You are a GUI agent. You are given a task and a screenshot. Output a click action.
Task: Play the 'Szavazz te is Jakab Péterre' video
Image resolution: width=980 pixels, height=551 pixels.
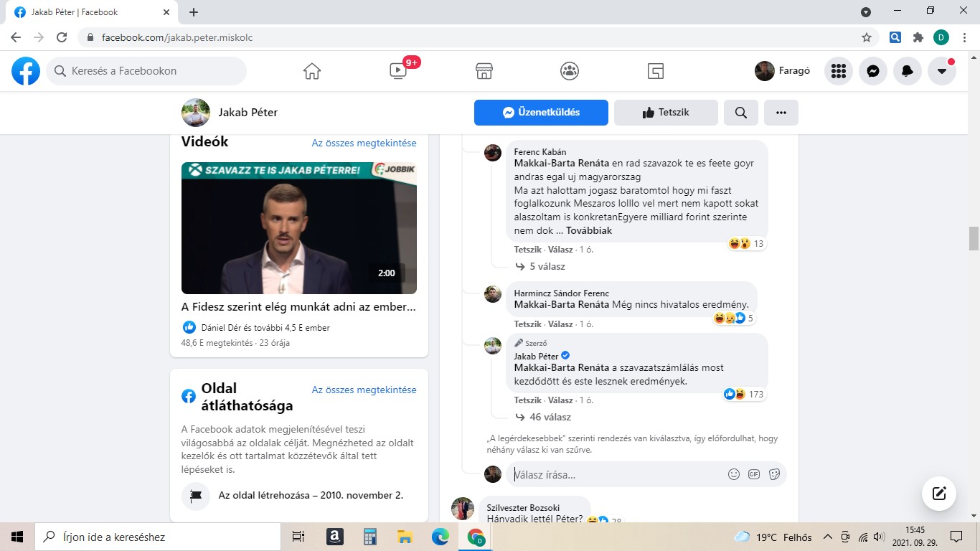click(x=299, y=228)
